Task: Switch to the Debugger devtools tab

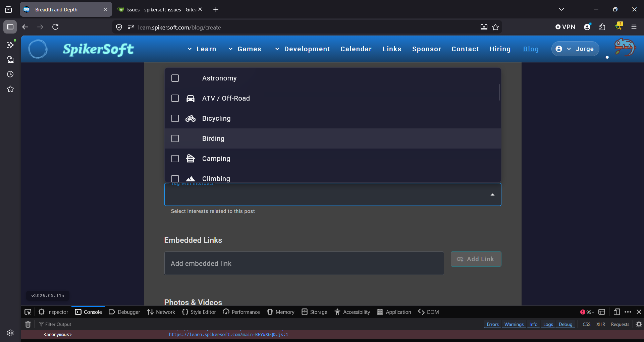Action: coord(124,312)
